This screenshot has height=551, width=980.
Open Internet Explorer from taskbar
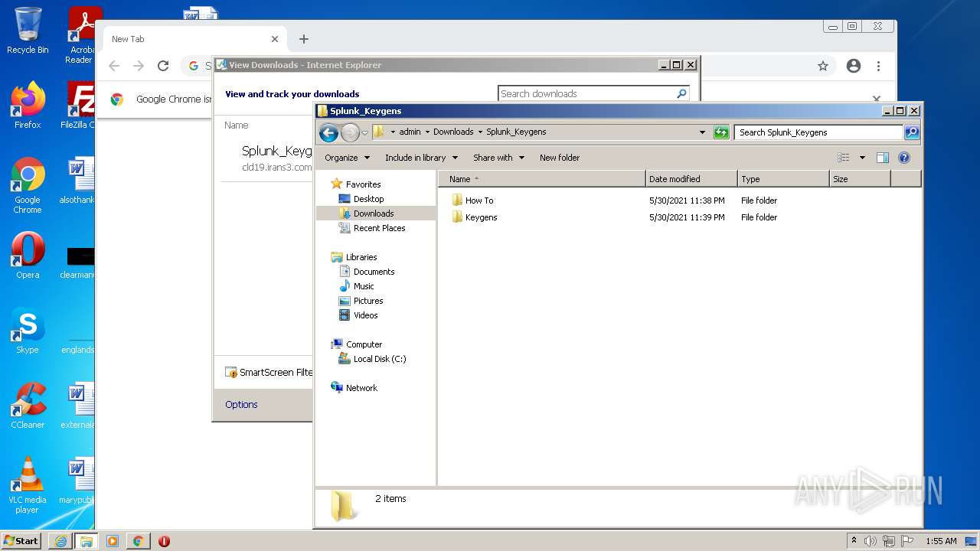pos(60,541)
